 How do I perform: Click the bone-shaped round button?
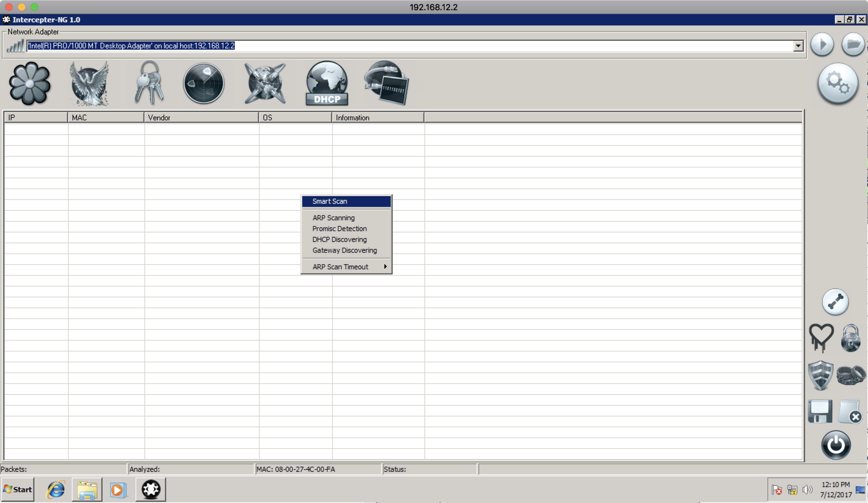pos(835,302)
